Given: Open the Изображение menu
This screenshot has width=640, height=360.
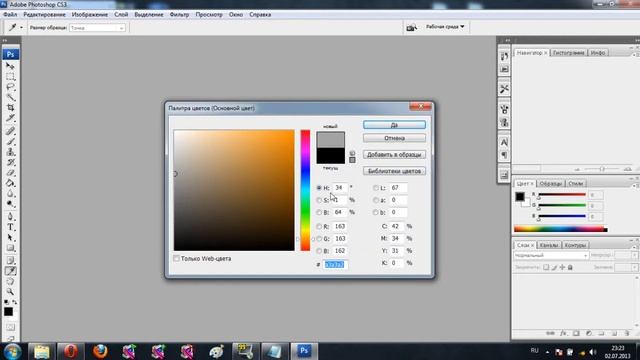Looking at the screenshot, I should click(90, 14).
